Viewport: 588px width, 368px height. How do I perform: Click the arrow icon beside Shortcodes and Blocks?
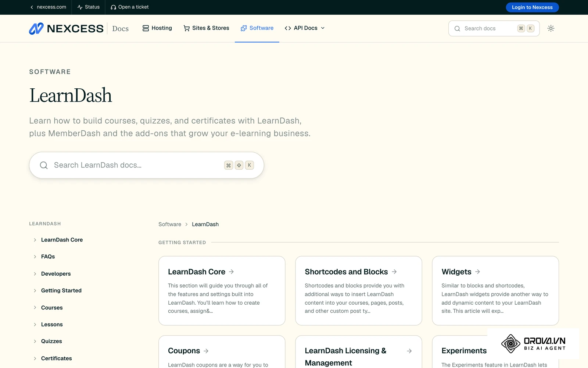pos(394,272)
